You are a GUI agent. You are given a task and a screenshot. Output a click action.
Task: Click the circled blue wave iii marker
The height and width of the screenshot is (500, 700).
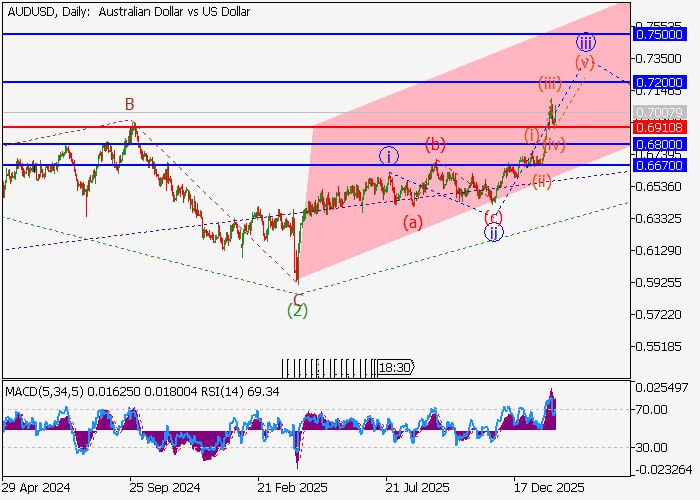[x=587, y=42]
